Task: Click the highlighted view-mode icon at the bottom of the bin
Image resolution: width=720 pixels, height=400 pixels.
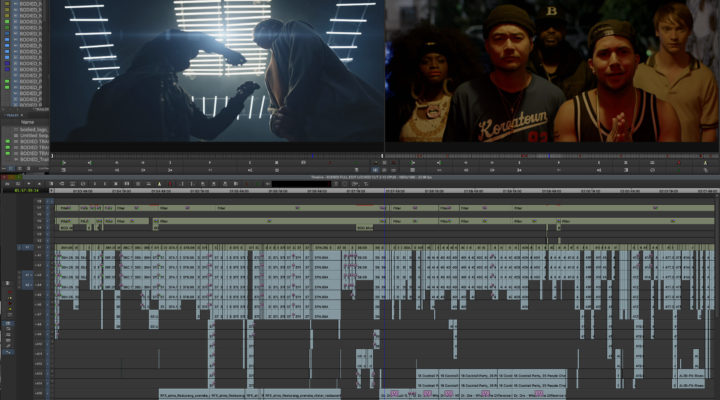Action: coord(11,169)
